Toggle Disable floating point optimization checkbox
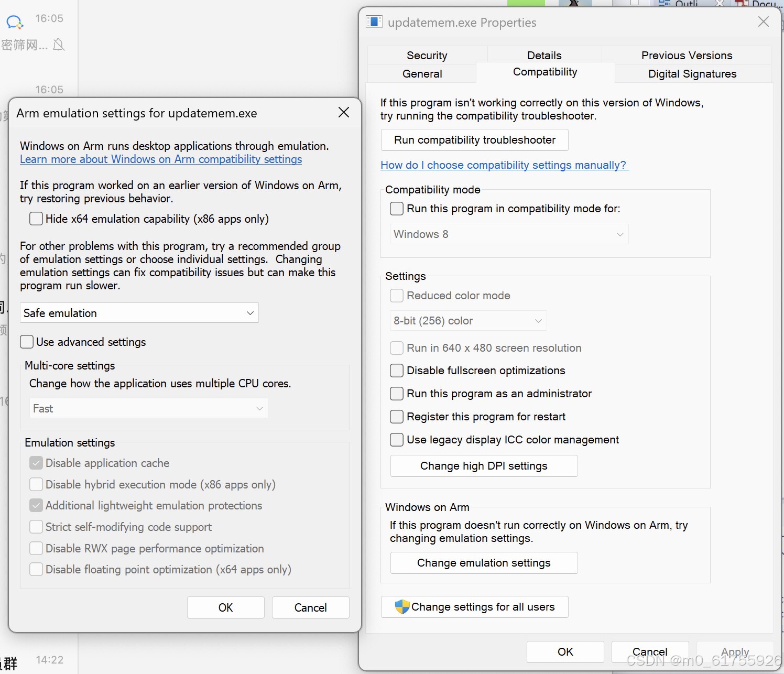784x674 pixels. [x=36, y=569]
